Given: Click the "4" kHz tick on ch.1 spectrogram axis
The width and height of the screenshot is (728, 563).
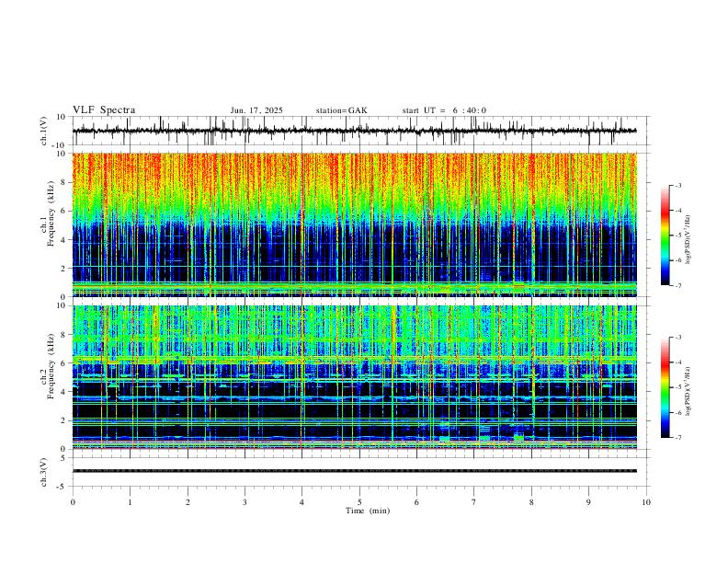Looking at the screenshot, I should [63, 240].
